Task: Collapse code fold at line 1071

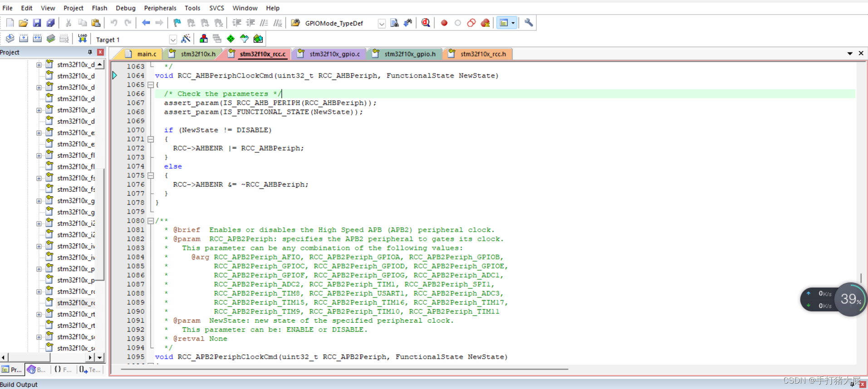Action: [151, 139]
